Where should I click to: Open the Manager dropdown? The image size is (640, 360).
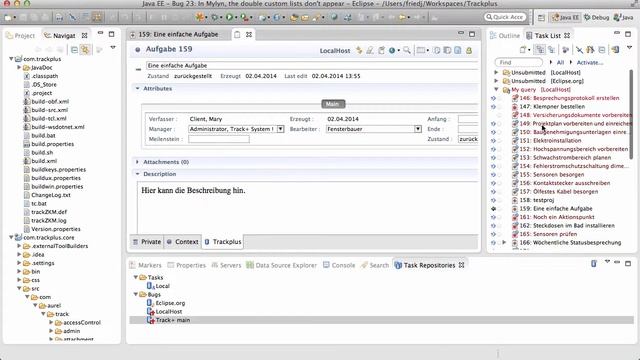[x=280, y=129]
